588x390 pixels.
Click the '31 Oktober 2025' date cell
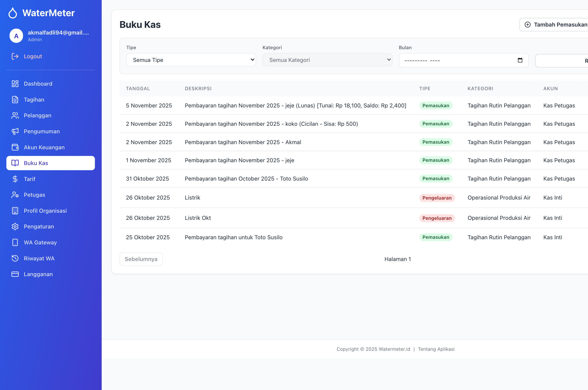[x=147, y=179]
